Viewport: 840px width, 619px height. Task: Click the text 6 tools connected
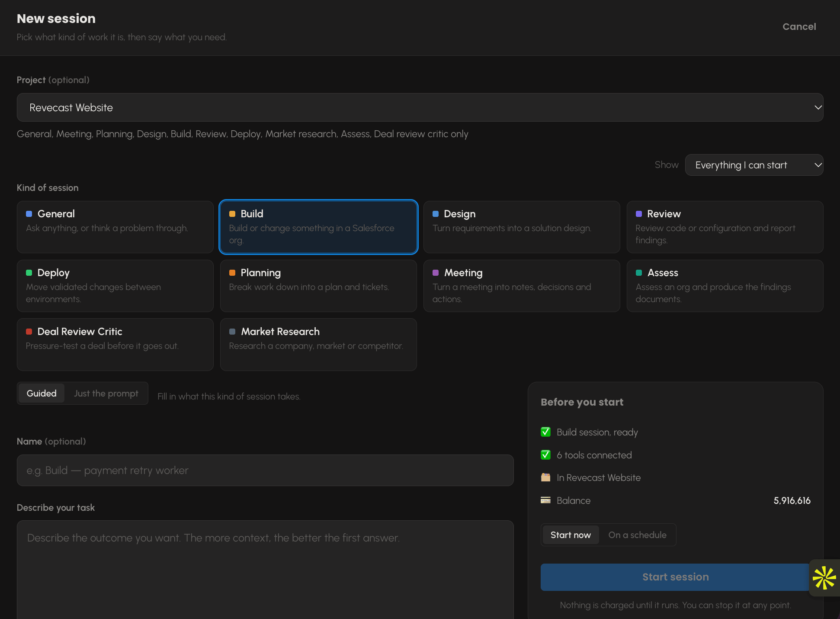coord(594,455)
